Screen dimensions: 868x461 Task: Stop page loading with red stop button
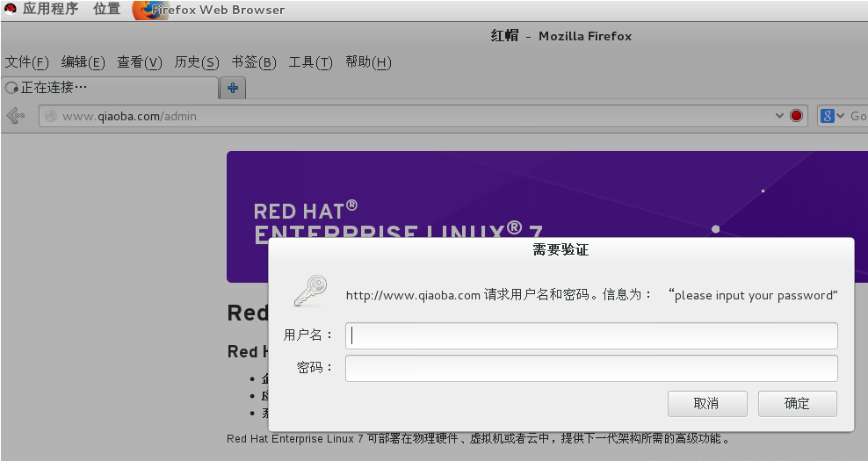click(796, 116)
